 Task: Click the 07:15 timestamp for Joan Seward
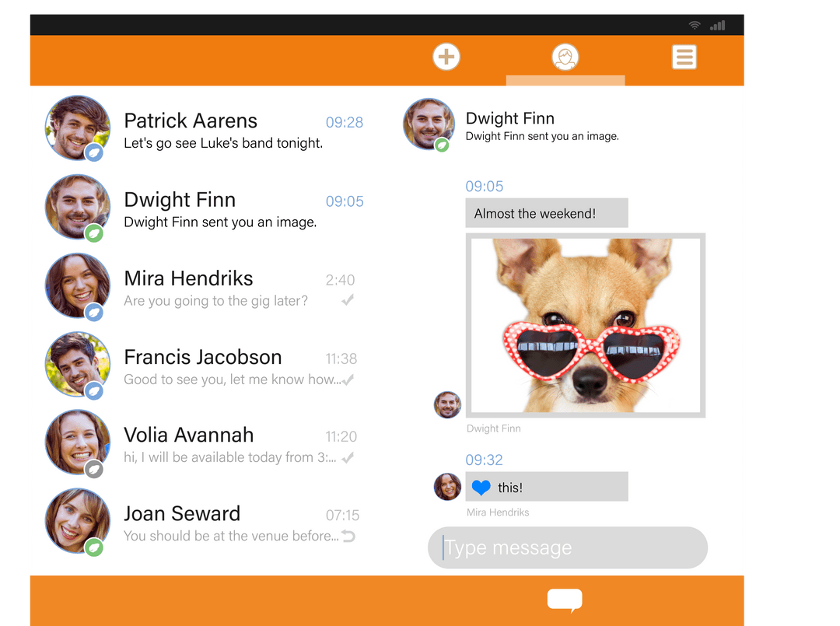[x=342, y=516]
